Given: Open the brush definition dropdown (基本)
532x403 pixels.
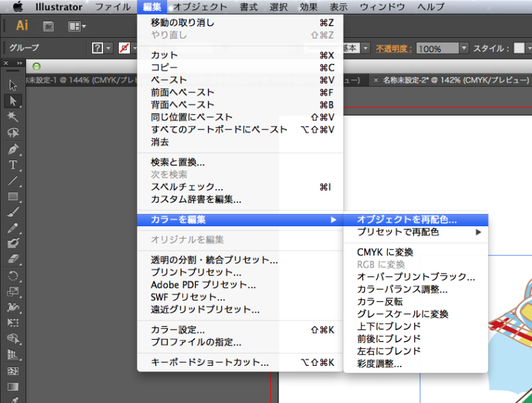Looking at the screenshot, I should click(366, 48).
